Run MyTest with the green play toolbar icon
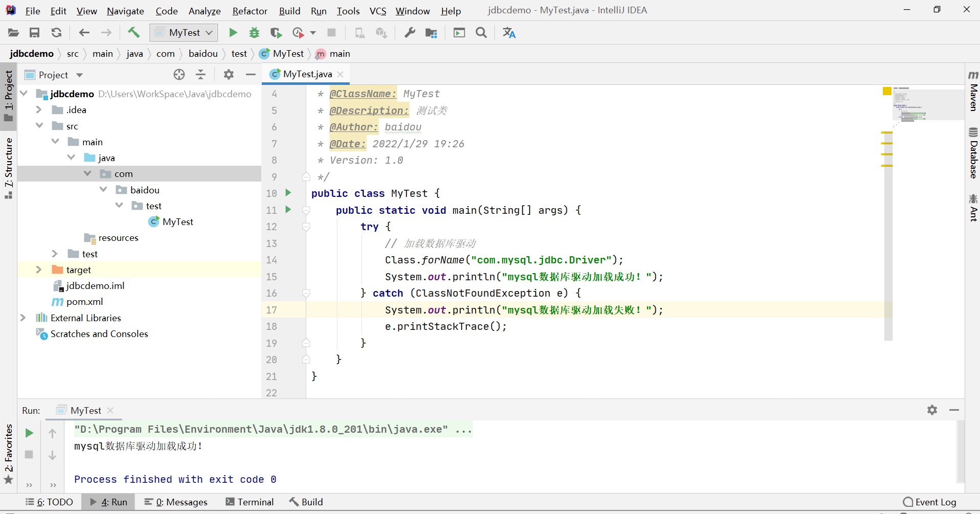 coord(233,33)
